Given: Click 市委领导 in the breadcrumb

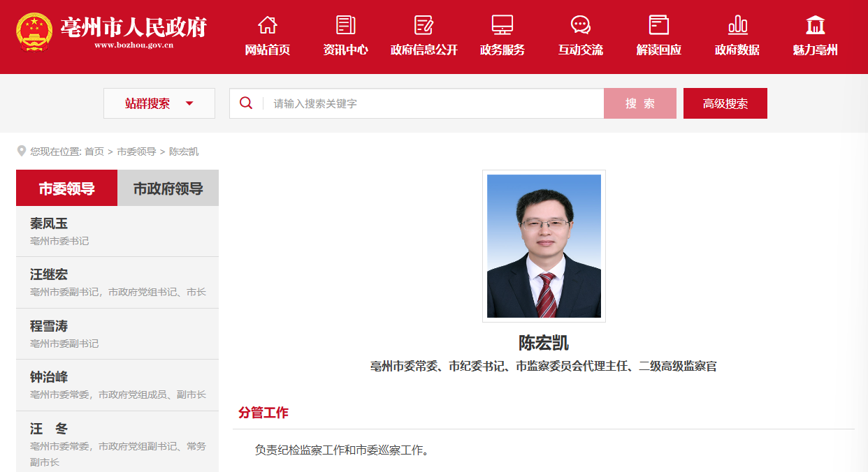Looking at the screenshot, I should coord(136,152).
